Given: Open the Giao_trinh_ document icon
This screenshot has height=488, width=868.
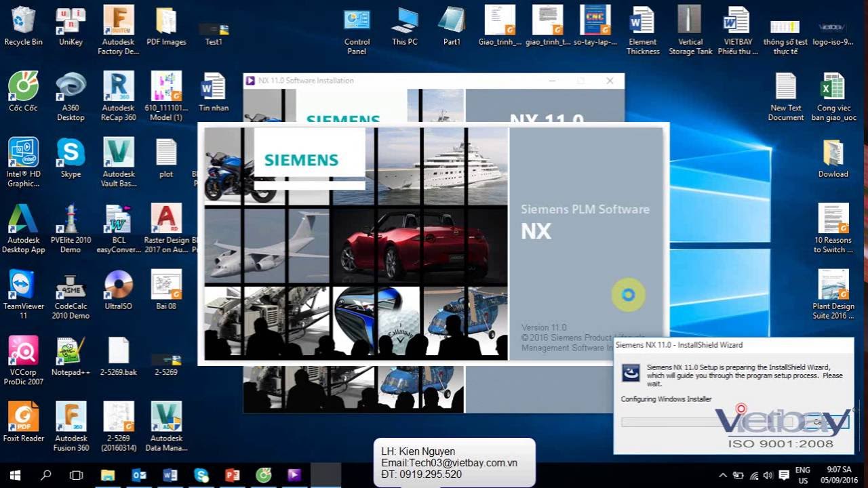Looking at the screenshot, I should [x=500, y=26].
